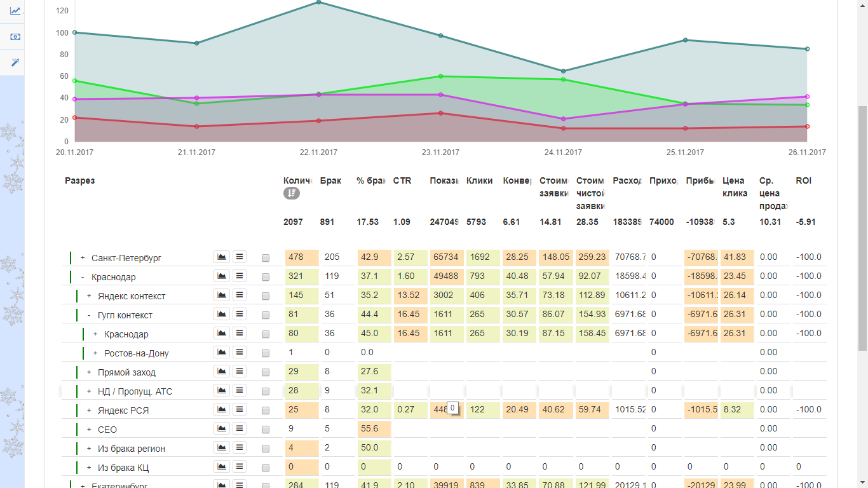Sort by the Брак column header
The height and width of the screenshot is (488, 868).
click(x=330, y=180)
